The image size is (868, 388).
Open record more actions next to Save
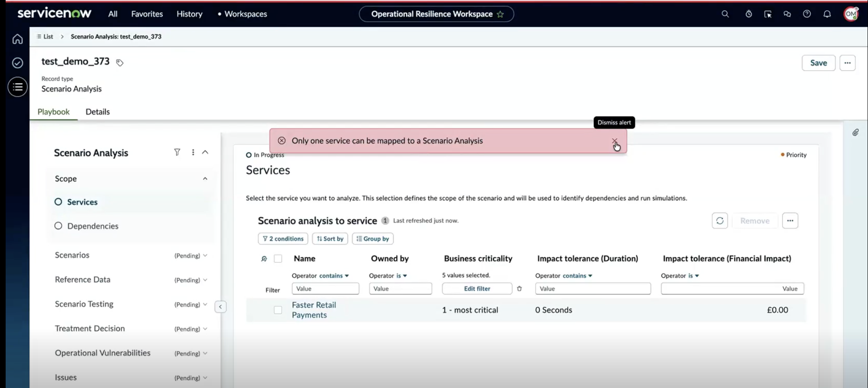847,63
